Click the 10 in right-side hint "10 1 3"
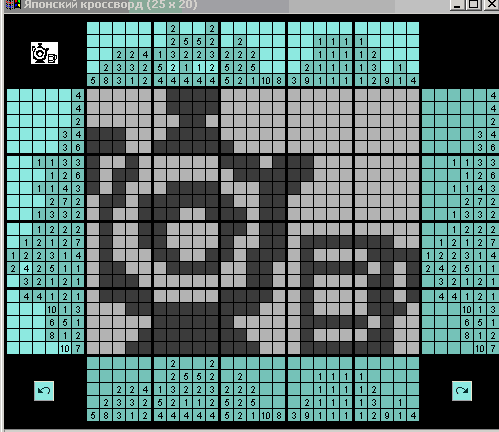499x432 pixels. [467, 310]
